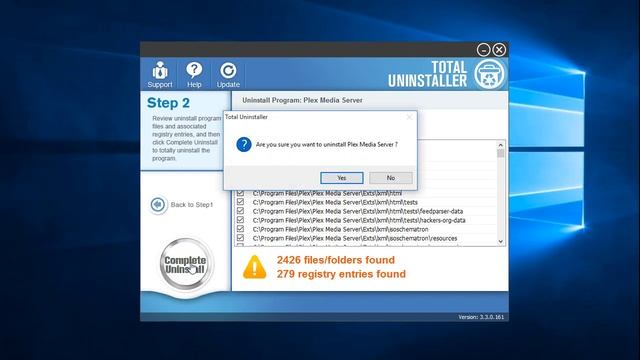Go back via Back to Step1 link
640x360 pixels.
pos(191,204)
